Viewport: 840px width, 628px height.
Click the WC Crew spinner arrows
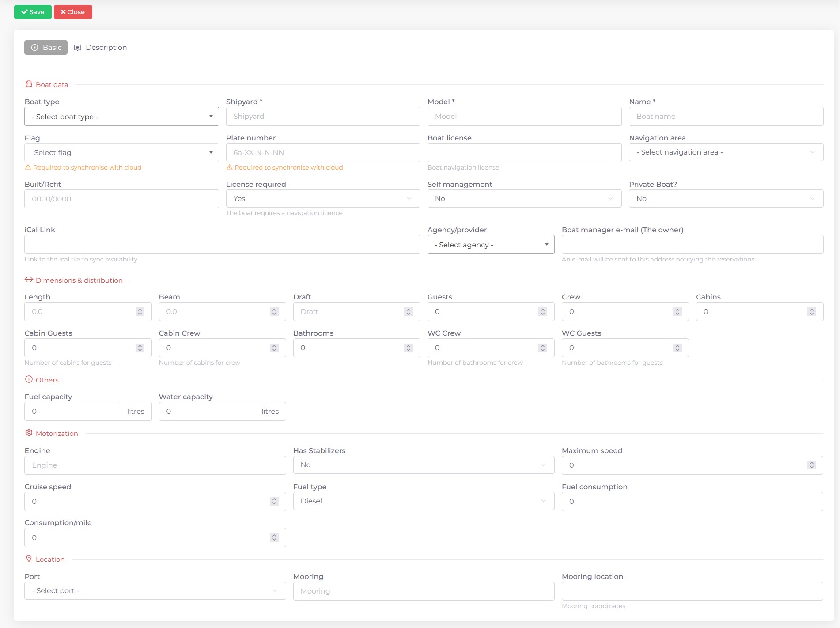(x=543, y=348)
